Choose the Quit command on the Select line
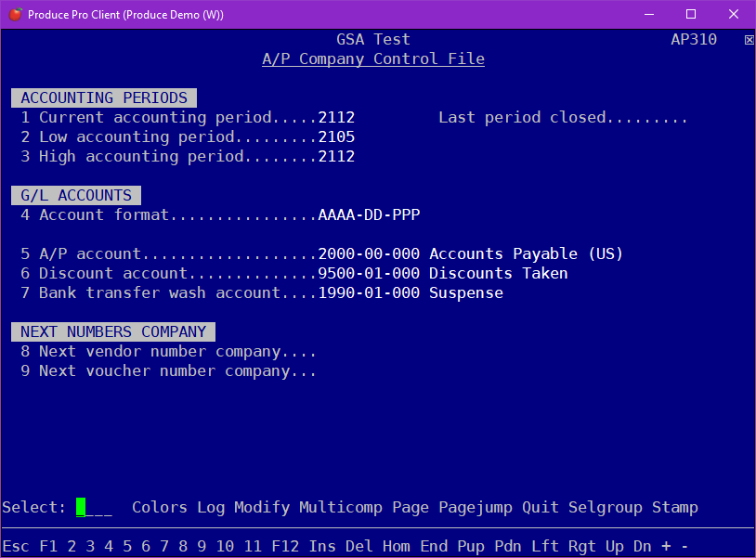 [x=541, y=508]
